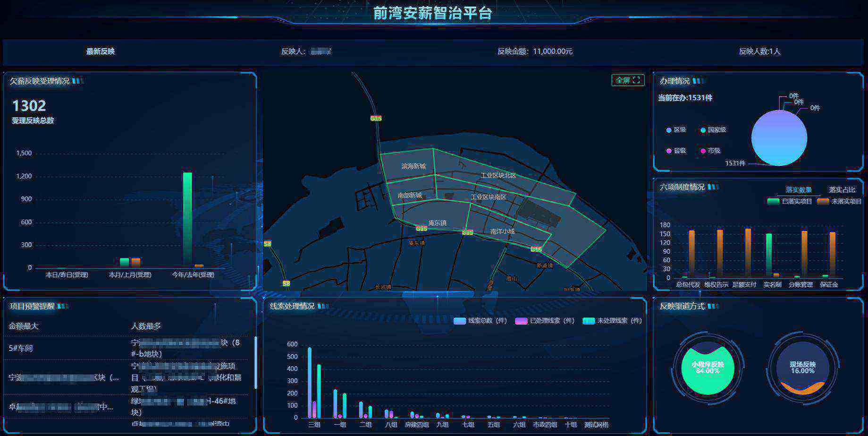This screenshot has width=868, height=436.
Task: Click the 全屏 fullscreen icon on map
Action: pos(636,80)
